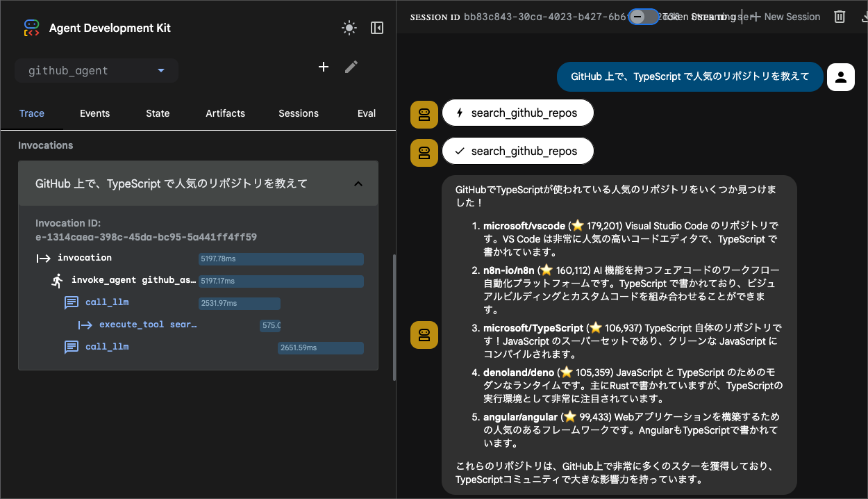
Task: Click the running-person icon of invoke_agent
Action: point(57,280)
